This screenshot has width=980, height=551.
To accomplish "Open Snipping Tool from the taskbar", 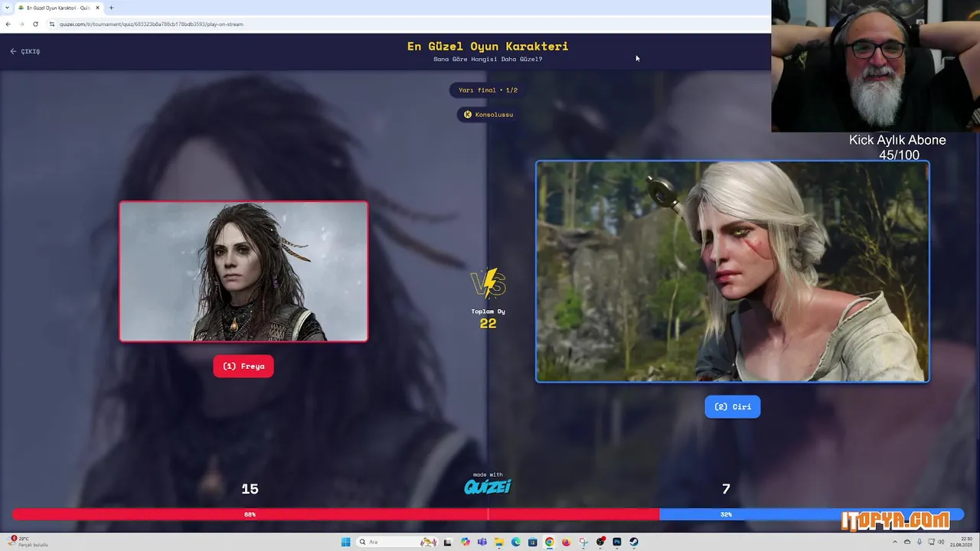I will pos(583,542).
